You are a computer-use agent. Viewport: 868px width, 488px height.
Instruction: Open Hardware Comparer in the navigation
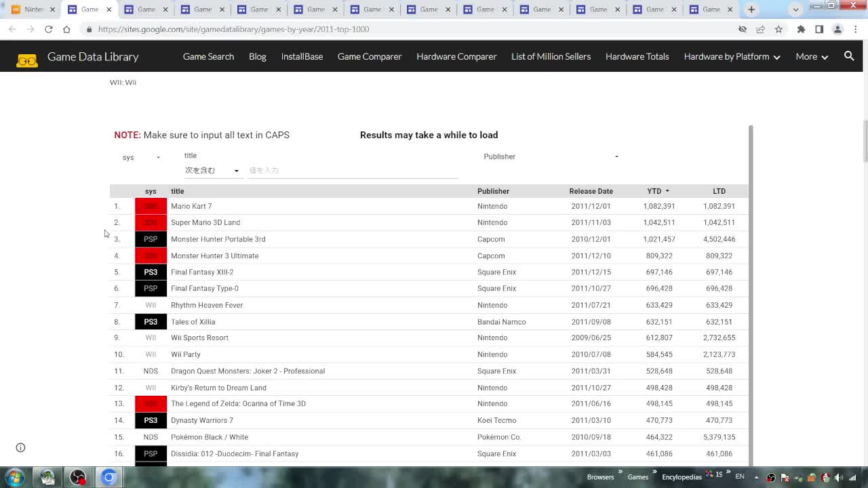coord(456,56)
